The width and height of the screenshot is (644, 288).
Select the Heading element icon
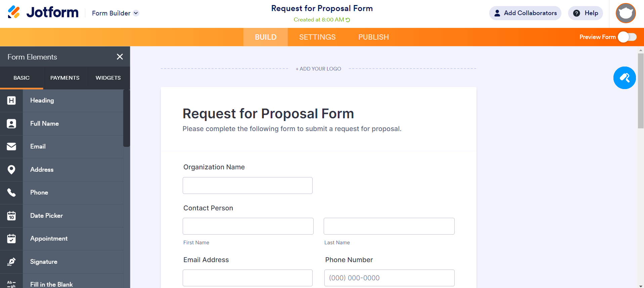pos(11,100)
